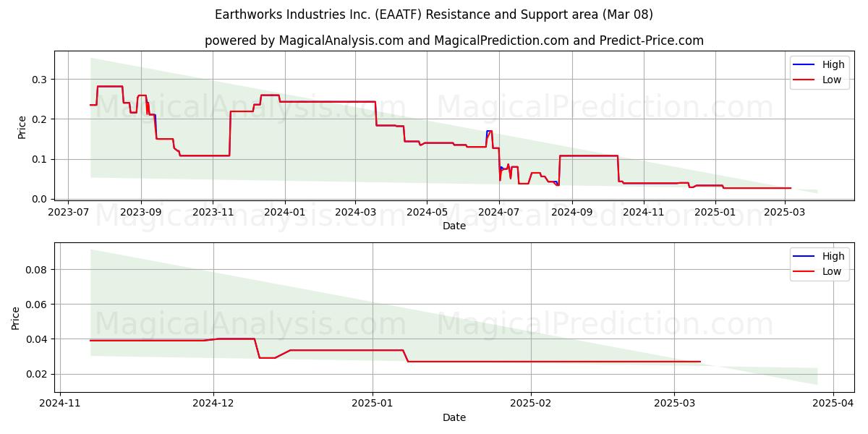Click the top chart 'Date' x-axis label
Viewport: 868px width, 434px height.
tap(454, 226)
